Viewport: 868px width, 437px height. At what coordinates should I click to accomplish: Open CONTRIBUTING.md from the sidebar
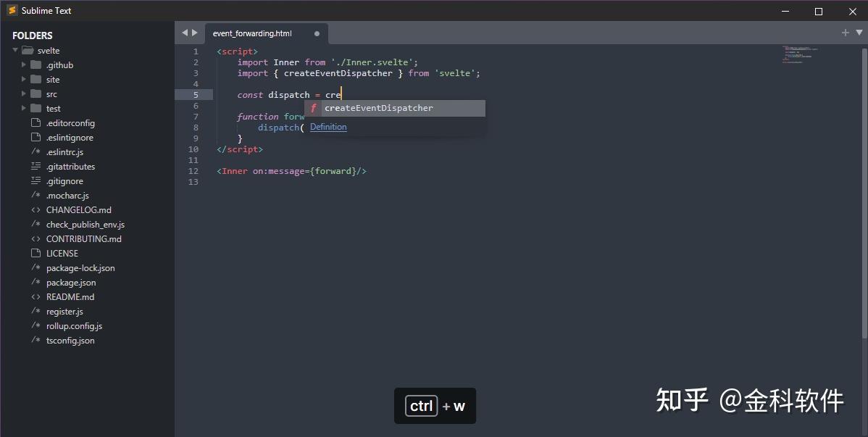point(83,238)
